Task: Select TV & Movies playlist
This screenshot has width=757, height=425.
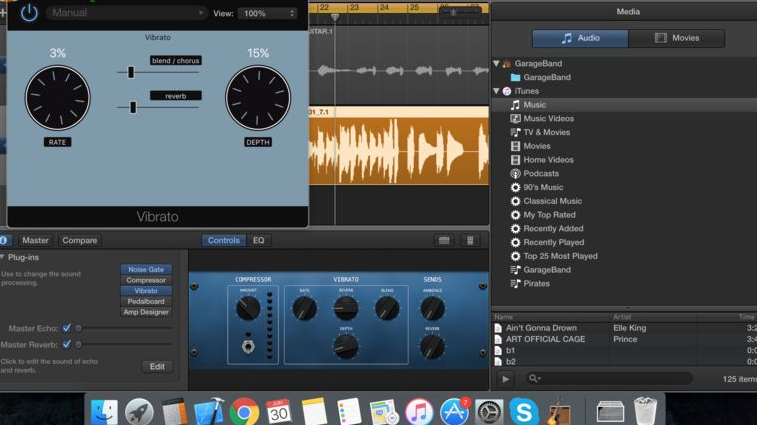Action: coord(540,132)
